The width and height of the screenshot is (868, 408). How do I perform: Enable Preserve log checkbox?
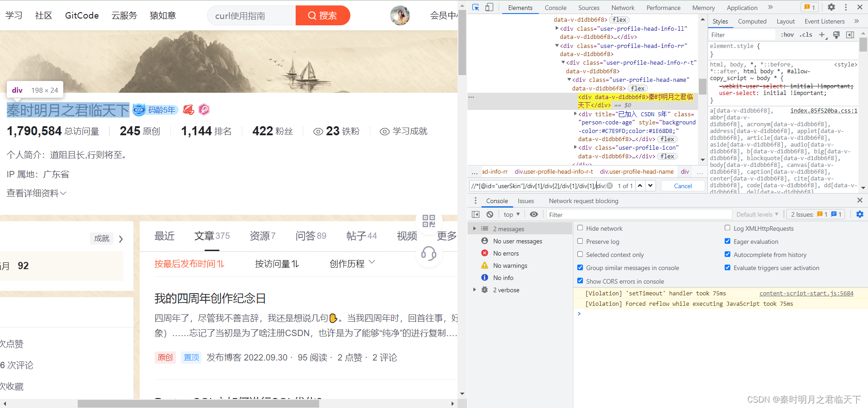click(x=580, y=241)
